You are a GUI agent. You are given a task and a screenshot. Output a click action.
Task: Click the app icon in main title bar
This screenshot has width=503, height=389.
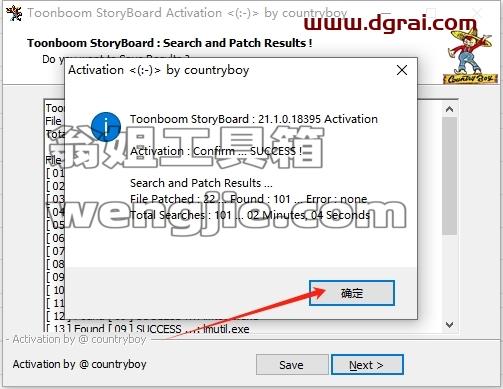(x=14, y=13)
